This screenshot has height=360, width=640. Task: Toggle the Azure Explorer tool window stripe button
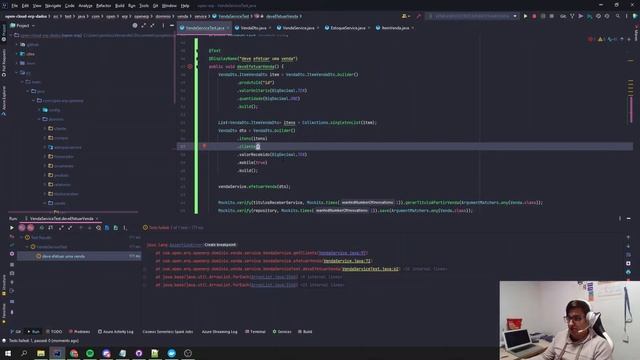click(x=4, y=101)
